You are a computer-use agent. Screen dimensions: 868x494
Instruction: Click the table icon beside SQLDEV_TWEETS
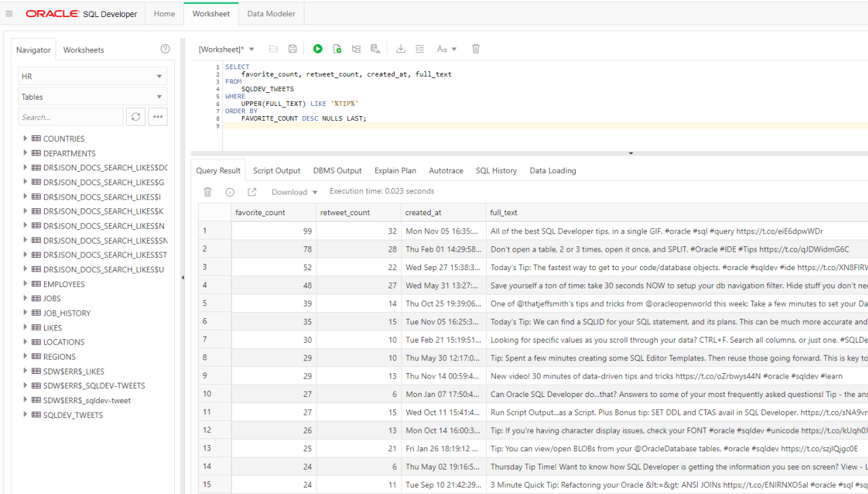click(37, 415)
